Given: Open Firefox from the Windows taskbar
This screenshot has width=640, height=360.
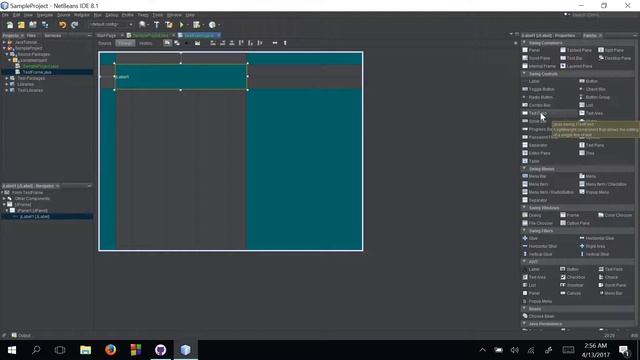Looking at the screenshot, I should [111, 350].
